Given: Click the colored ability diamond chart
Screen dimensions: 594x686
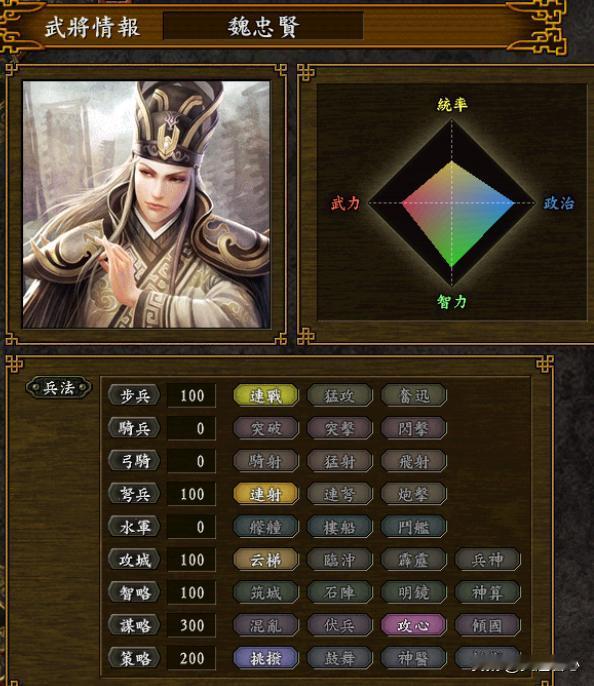Looking at the screenshot, I should (452, 203).
